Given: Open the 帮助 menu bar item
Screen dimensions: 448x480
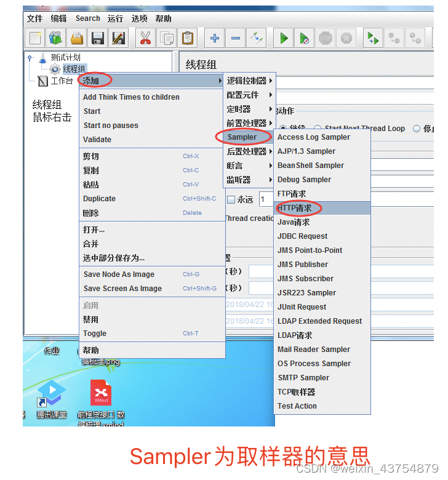Looking at the screenshot, I should (163, 18).
